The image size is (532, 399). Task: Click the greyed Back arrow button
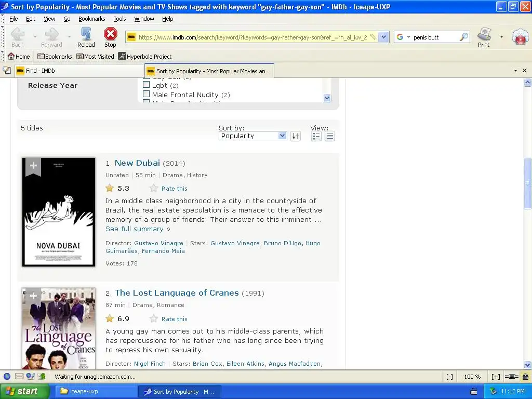(x=17, y=37)
